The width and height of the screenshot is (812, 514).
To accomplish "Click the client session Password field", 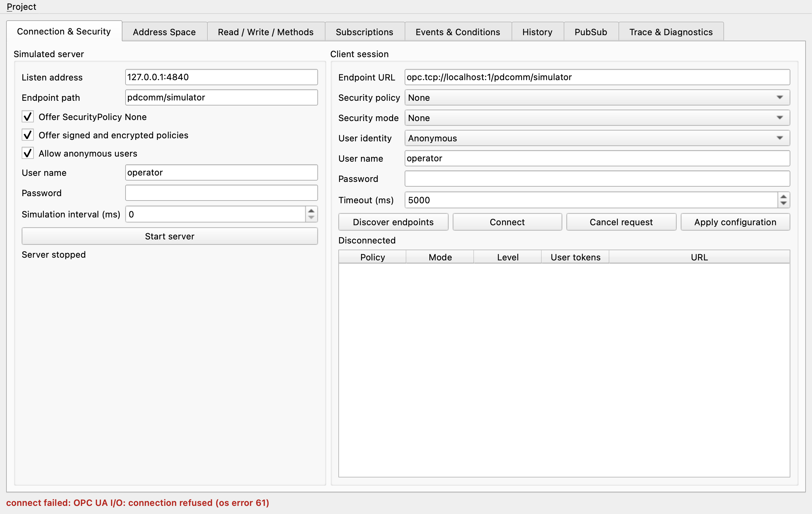I will click(x=597, y=179).
